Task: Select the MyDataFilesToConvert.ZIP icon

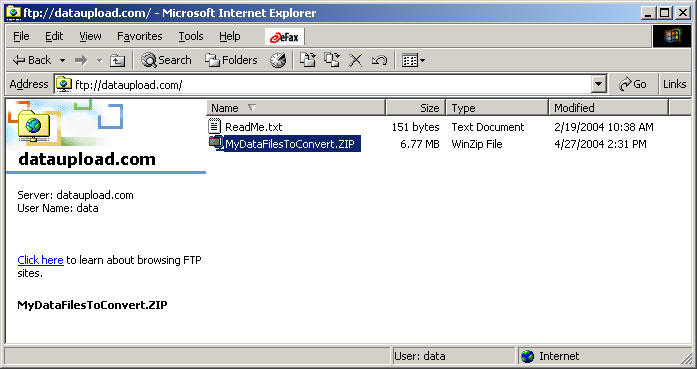Action: point(216,143)
